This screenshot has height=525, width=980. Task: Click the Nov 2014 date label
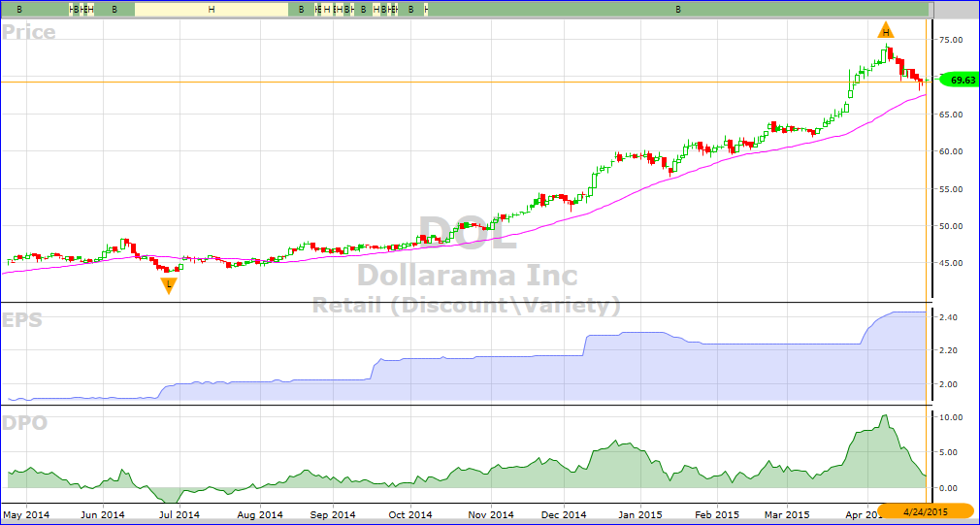coord(491,515)
